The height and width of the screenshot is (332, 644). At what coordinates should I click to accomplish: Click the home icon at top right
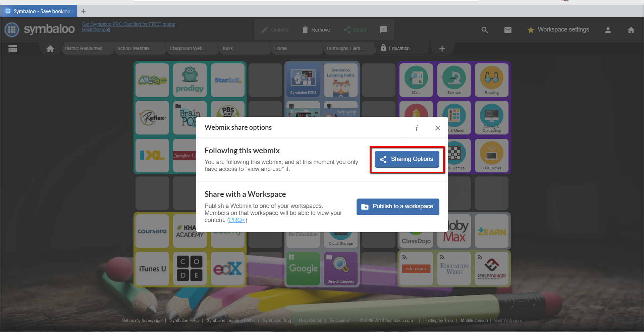(x=631, y=30)
